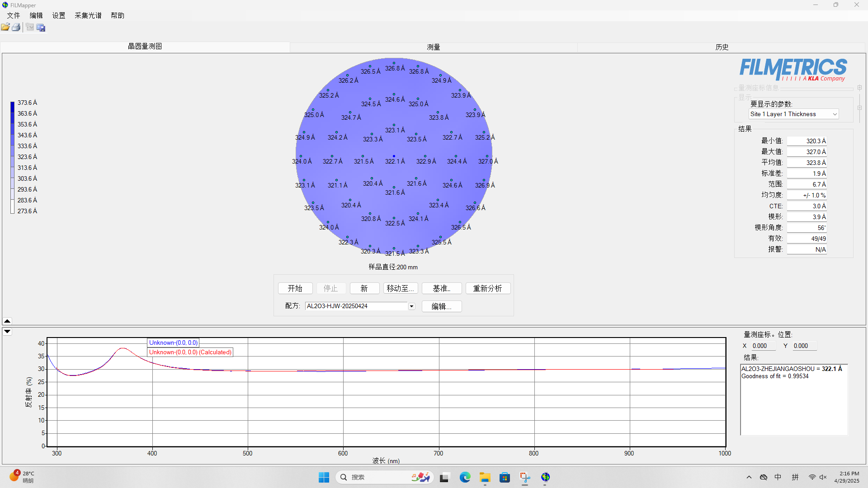Collapse the spectrum panel using the down arrow
868x488 pixels.
click(x=7, y=331)
